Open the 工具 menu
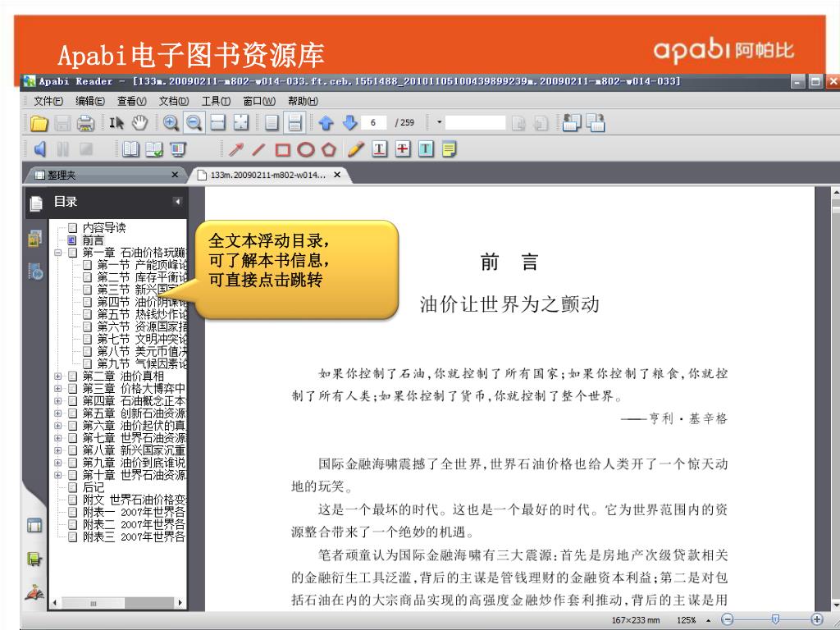This screenshot has height=630, width=840. [x=216, y=101]
